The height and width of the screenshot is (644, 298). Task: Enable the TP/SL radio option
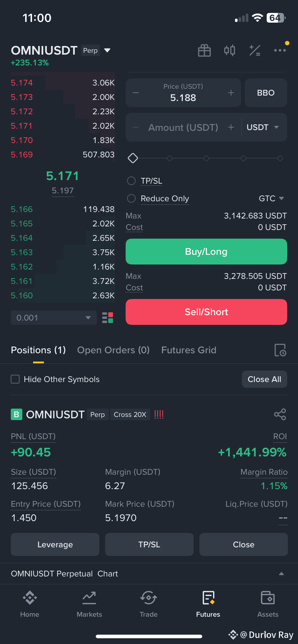pos(131,181)
